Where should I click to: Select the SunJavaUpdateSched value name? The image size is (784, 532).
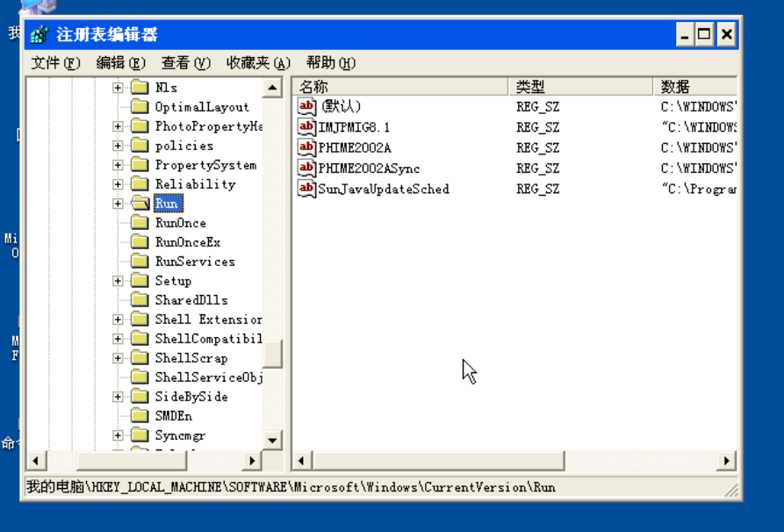[x=384, y=189]
